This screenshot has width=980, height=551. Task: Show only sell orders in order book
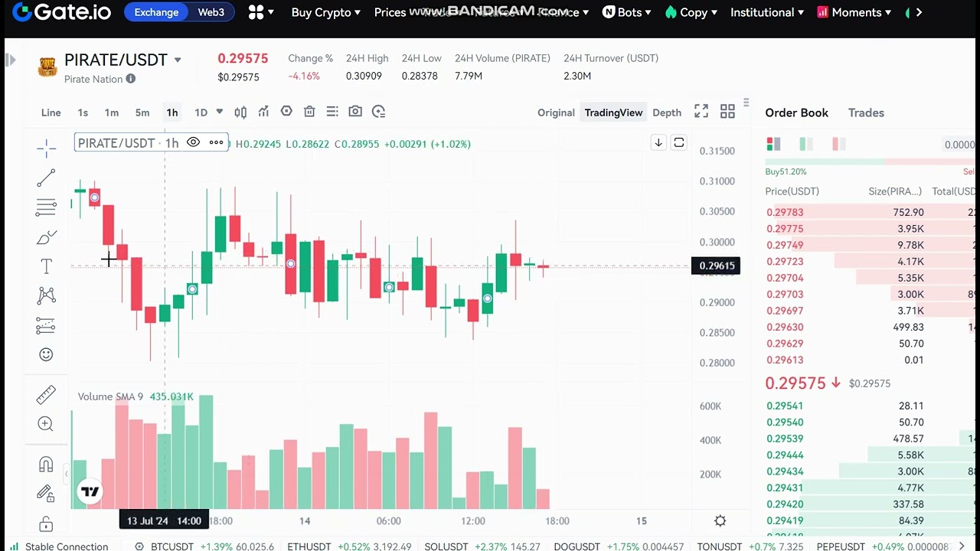838,144
